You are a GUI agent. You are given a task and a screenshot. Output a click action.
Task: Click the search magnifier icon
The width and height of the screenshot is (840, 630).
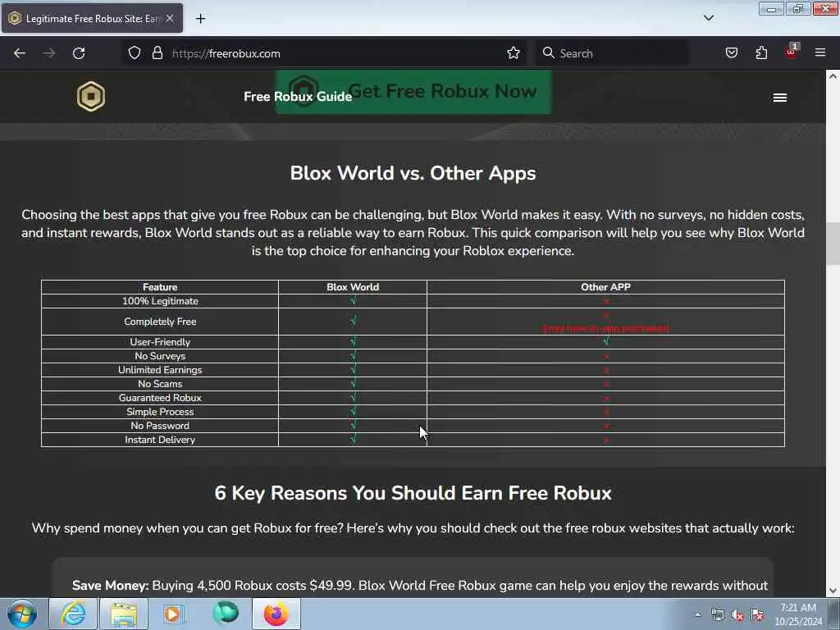pyautogui.click(x=548, y=53)
